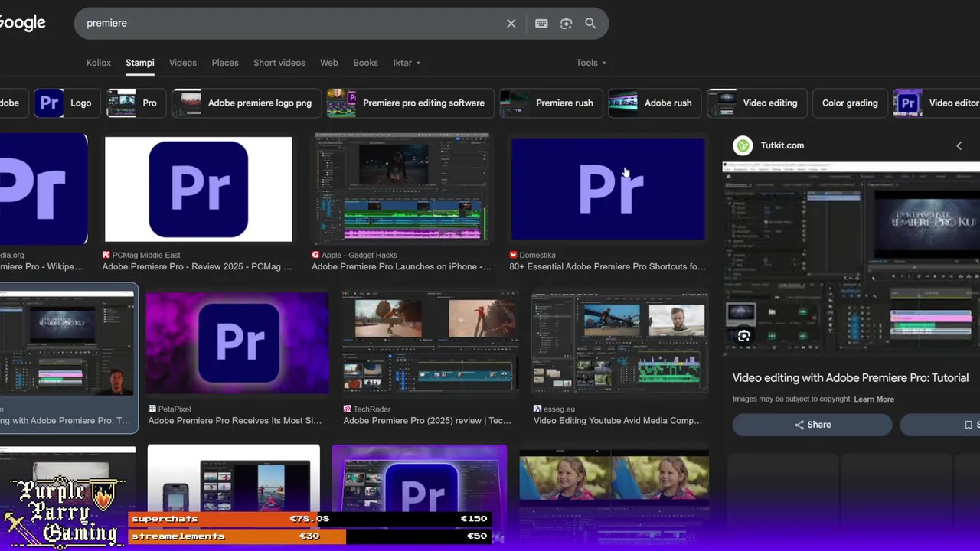Click the PCMag Middle East source icon
The height and width of the screenshot is (551, 980).
coord(106,255)
